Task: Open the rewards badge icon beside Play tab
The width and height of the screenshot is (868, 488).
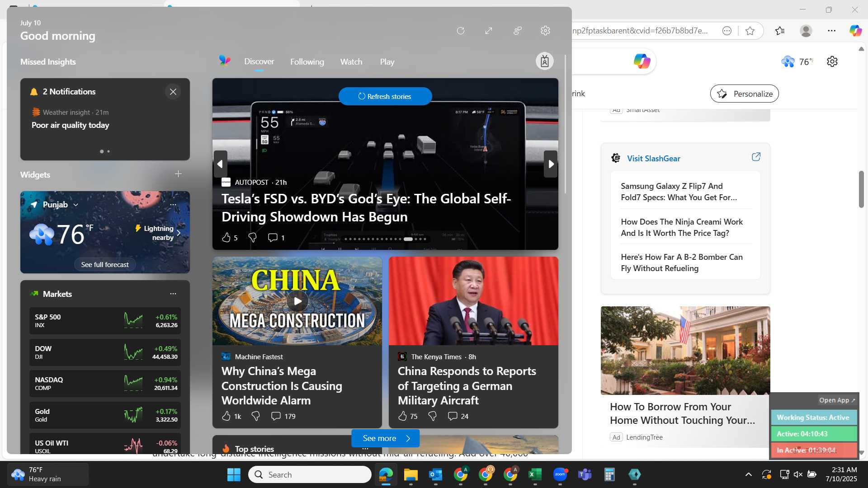Action: point(545,61)
